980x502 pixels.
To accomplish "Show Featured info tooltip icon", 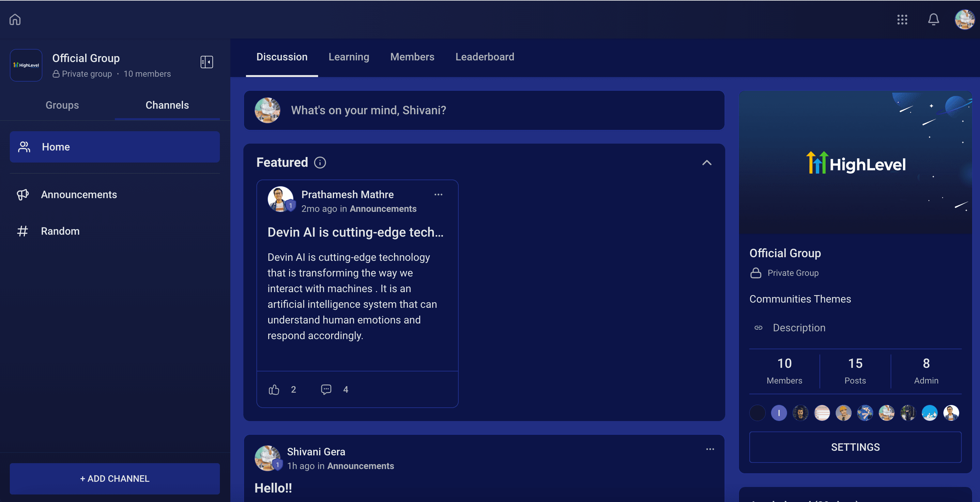I will (320, 163).
